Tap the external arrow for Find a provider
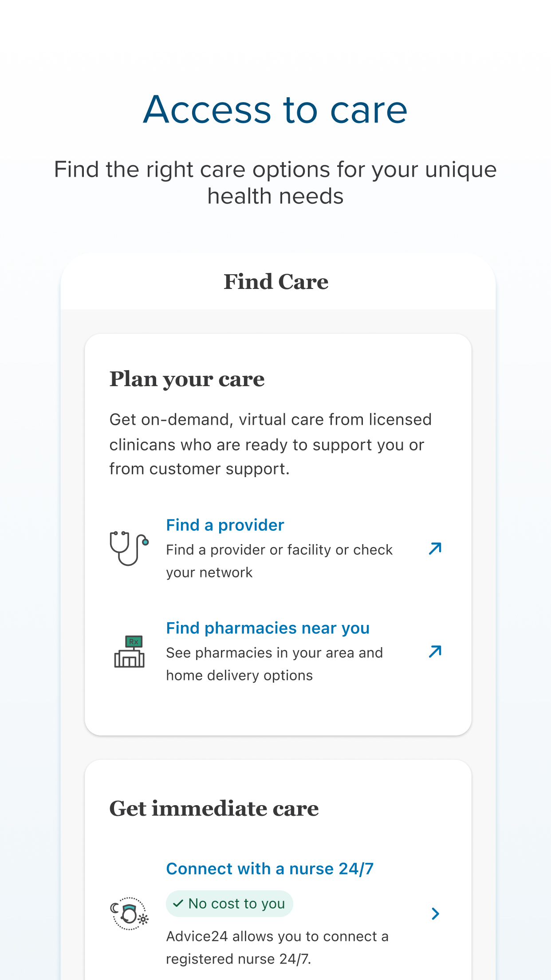The height and width of the screenshot is (980, 551). [x=435, y=549]
